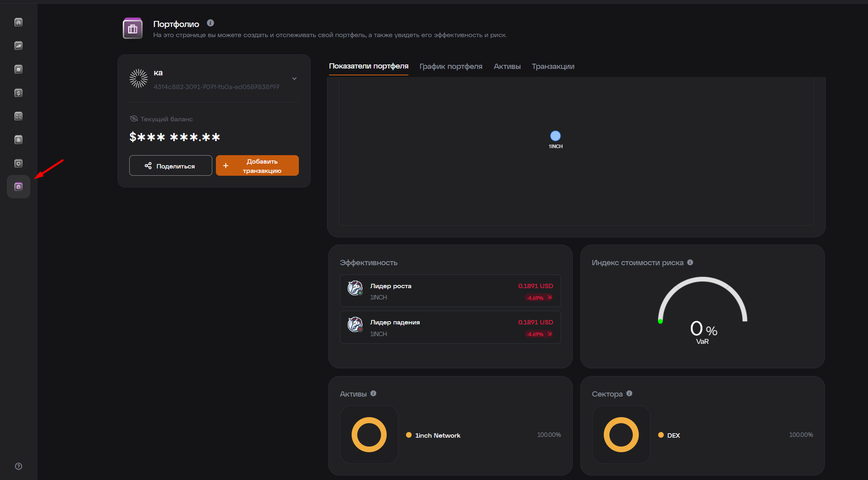Screen dimensions: 868x480
Task: Click -4.69% badge in Лидер роста row
Action: coord(539,298)
